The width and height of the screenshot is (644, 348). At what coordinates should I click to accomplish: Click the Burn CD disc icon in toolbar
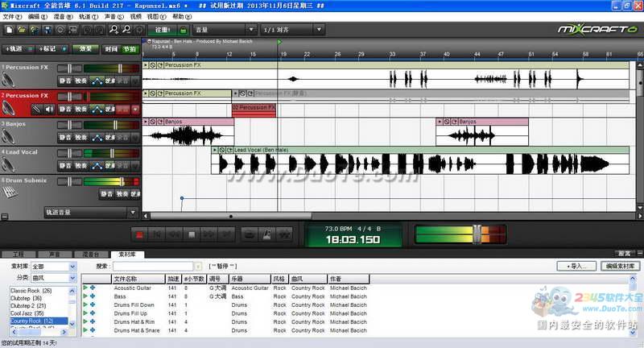click(60, 30)
